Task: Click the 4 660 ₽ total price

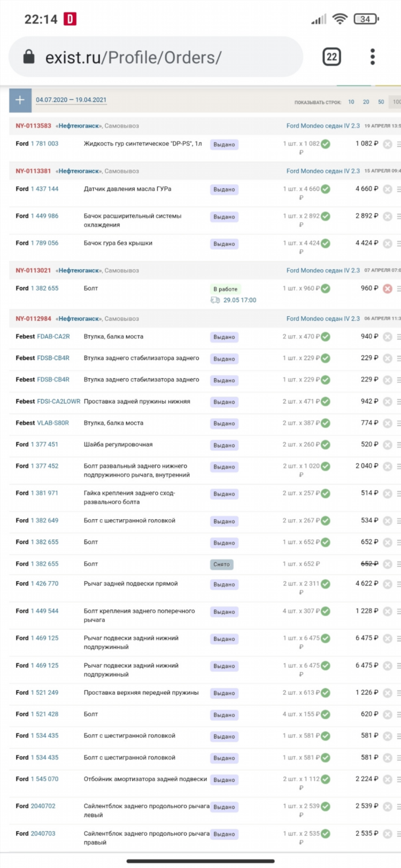Action: 367,189
